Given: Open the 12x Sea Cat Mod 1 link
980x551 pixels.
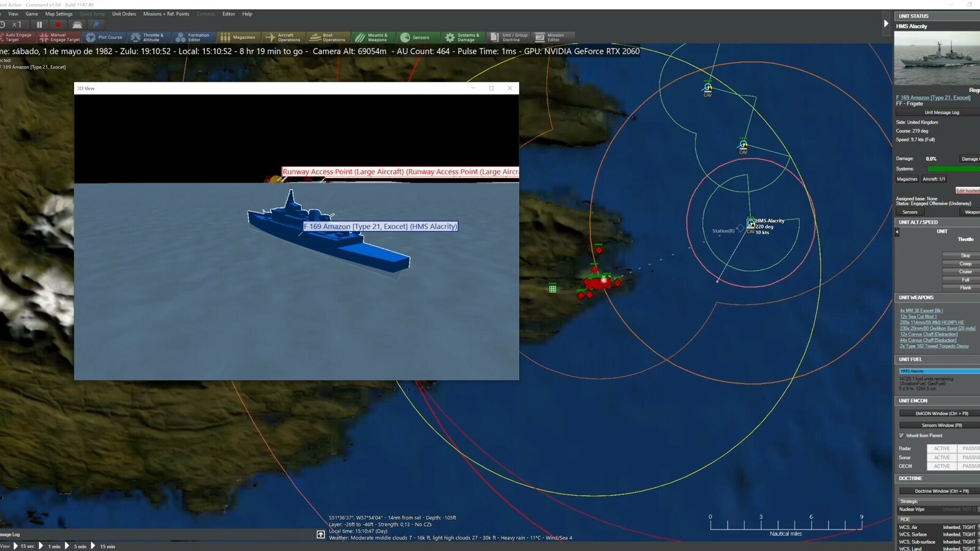Looking at the screenshot, I should tap(918, 317).
